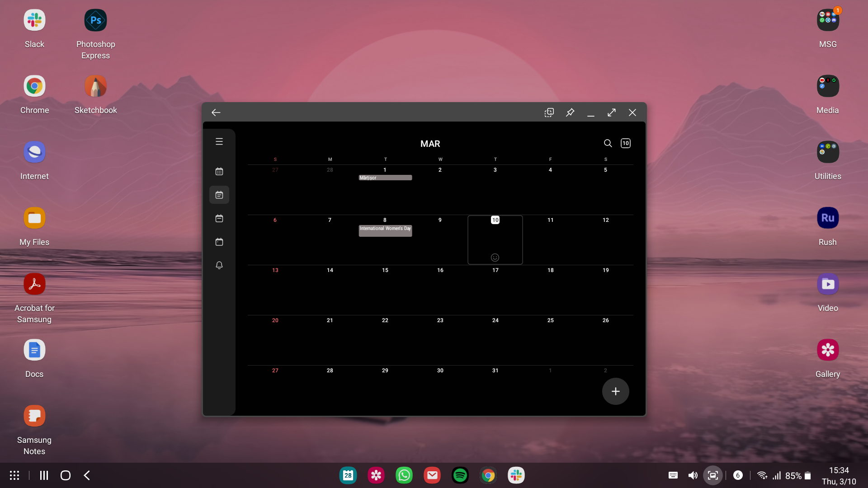Go back using the window arrow

[x=216, y=113]
